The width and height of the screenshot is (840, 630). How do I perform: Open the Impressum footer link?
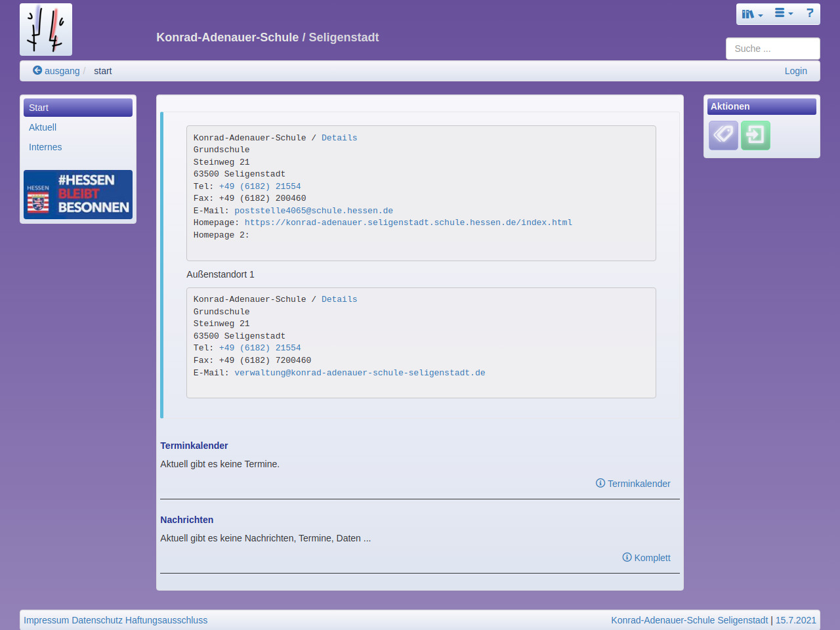pos(46,620)
